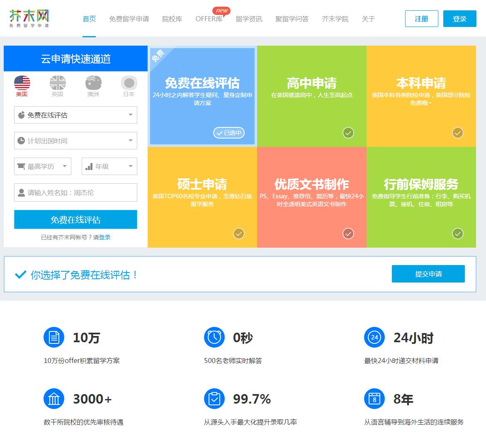Click the blue checkmark before 你选择了免费在线评估
Viewport: 486px width, 448px height.
[20, 275]
